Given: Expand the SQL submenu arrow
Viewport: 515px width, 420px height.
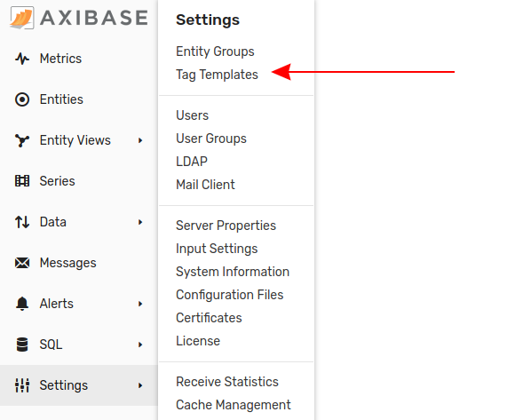Looking at the screenshot, I should coord(140,345).
